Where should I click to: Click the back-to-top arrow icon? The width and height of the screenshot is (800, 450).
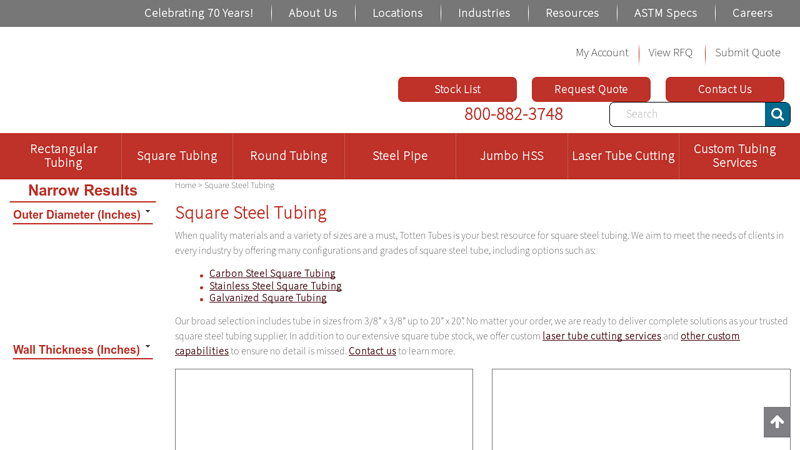777,422
